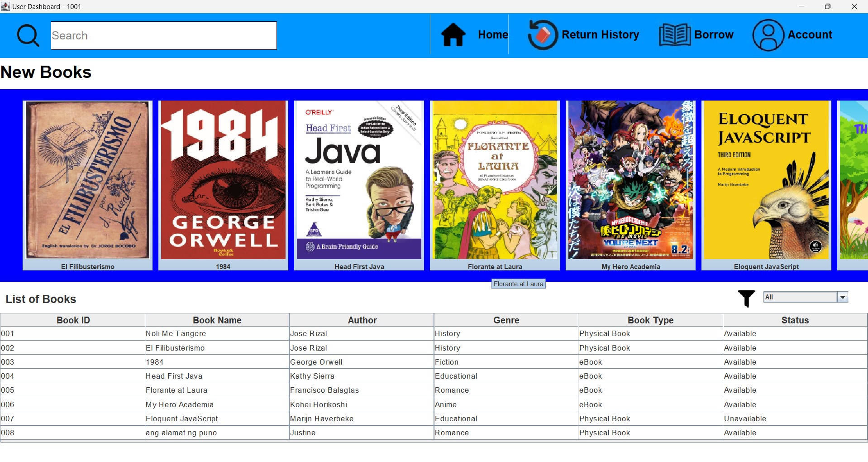Screen dimensions: 868x462
Task: Select the Head First Java cover
Action: tap(359, 180)
